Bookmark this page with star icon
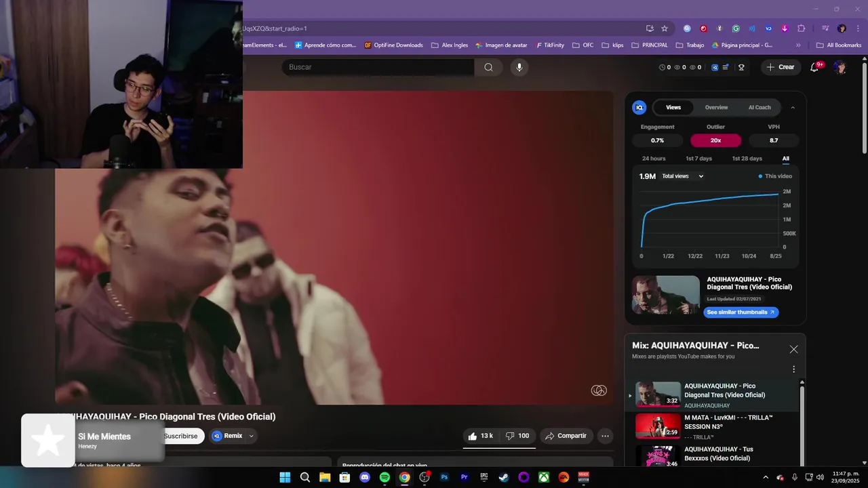This screenshot has width=868, height=488. pyautogui.click(x=665, y=28)
